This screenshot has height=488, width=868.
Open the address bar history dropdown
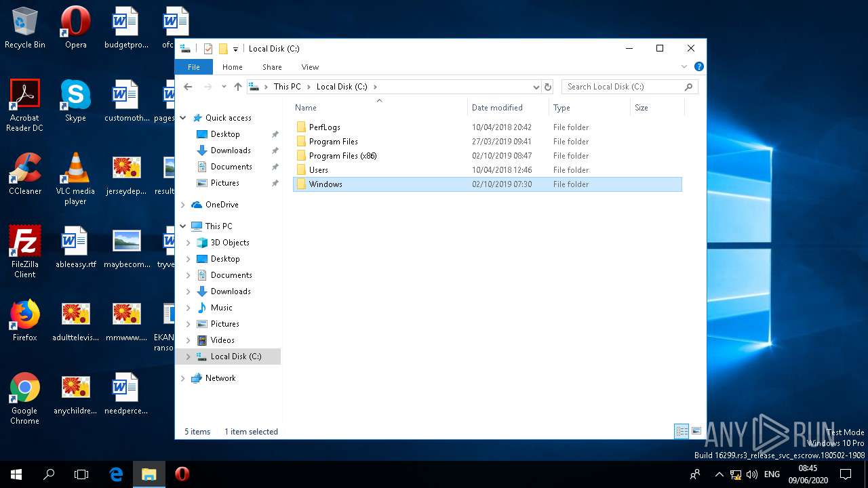(536, 87)
